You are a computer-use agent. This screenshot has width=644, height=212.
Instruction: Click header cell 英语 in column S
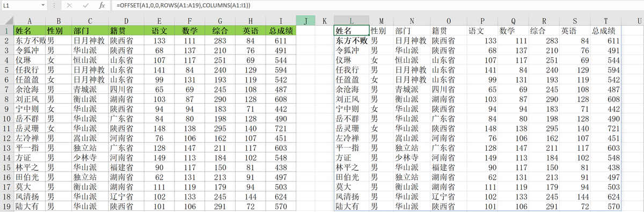coord(575,31)
